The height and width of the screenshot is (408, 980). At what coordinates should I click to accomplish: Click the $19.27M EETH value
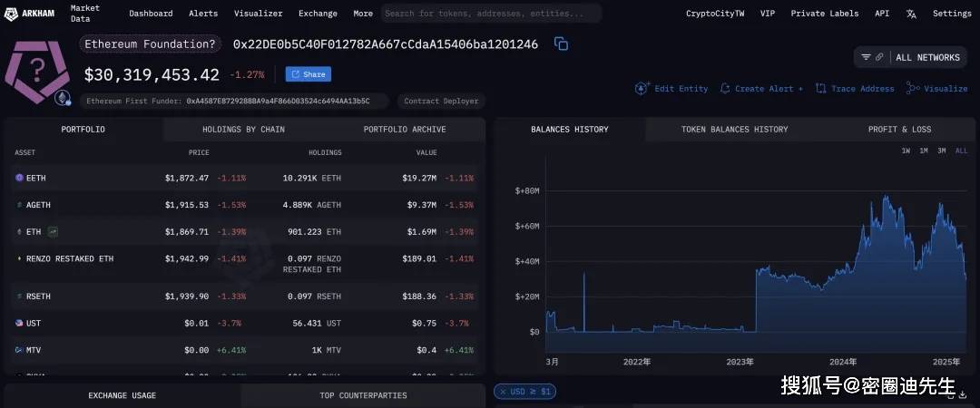[419, 178]
